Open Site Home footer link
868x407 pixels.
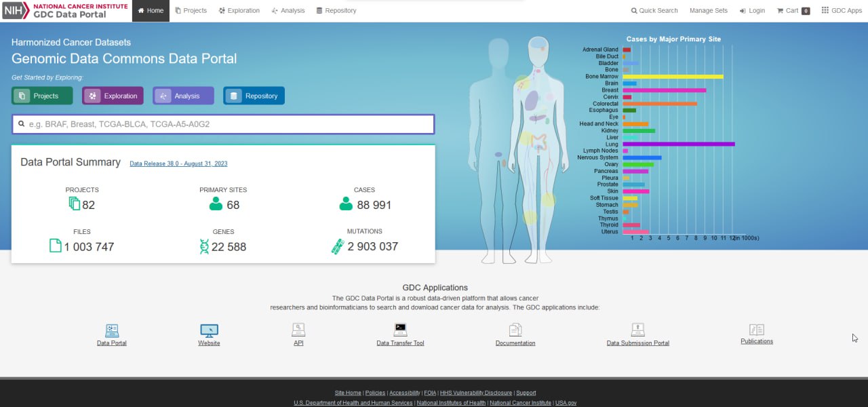[348, 393]
